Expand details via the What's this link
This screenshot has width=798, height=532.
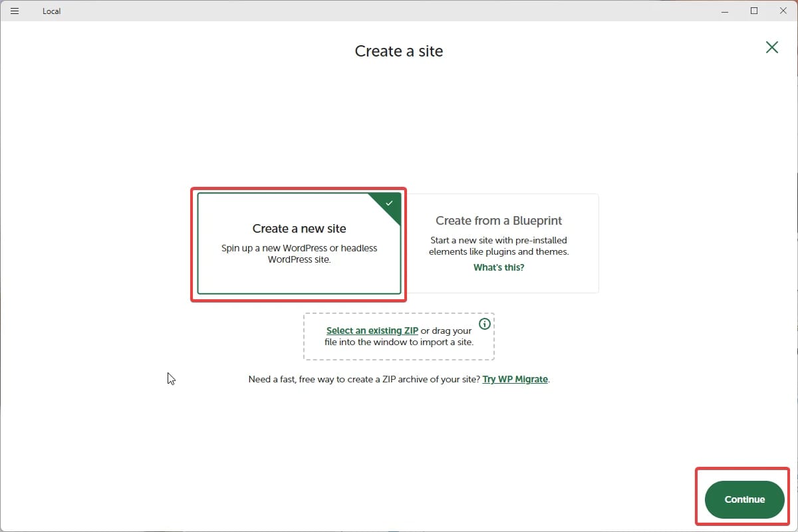tap(498, 267)
